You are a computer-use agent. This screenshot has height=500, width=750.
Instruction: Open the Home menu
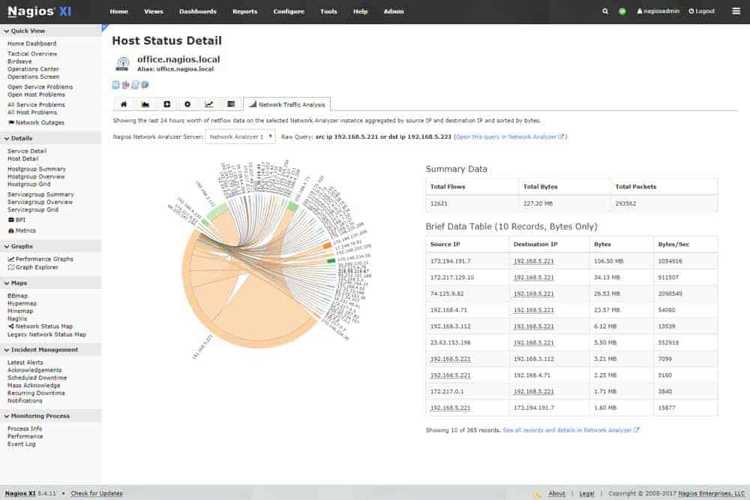click(x=119, y=11)
